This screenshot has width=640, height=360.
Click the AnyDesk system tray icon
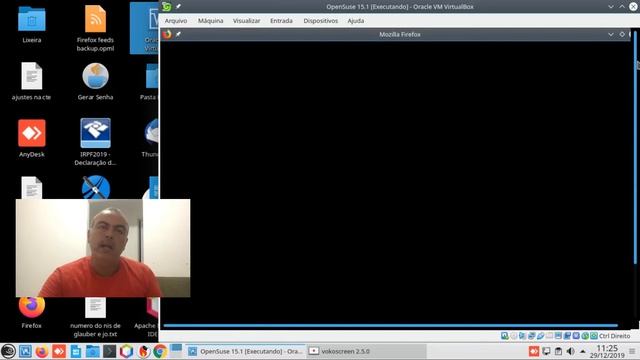pos(534,351)
